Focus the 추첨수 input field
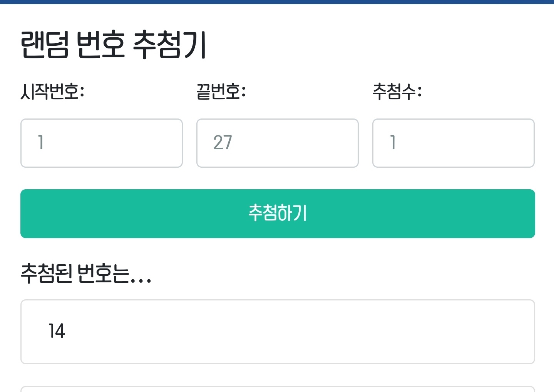554x392 pixels. pyautogui.click(x=453, y=143)
